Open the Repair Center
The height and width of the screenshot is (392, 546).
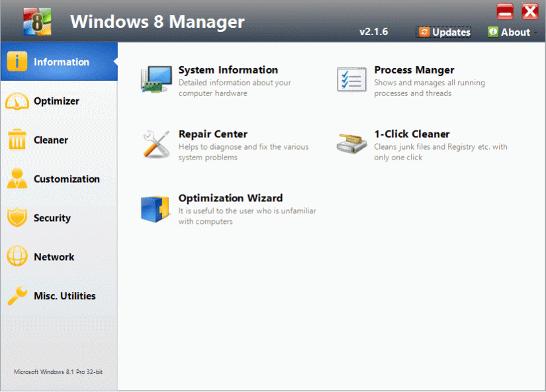pyautogui.click(x=212, y=134)
